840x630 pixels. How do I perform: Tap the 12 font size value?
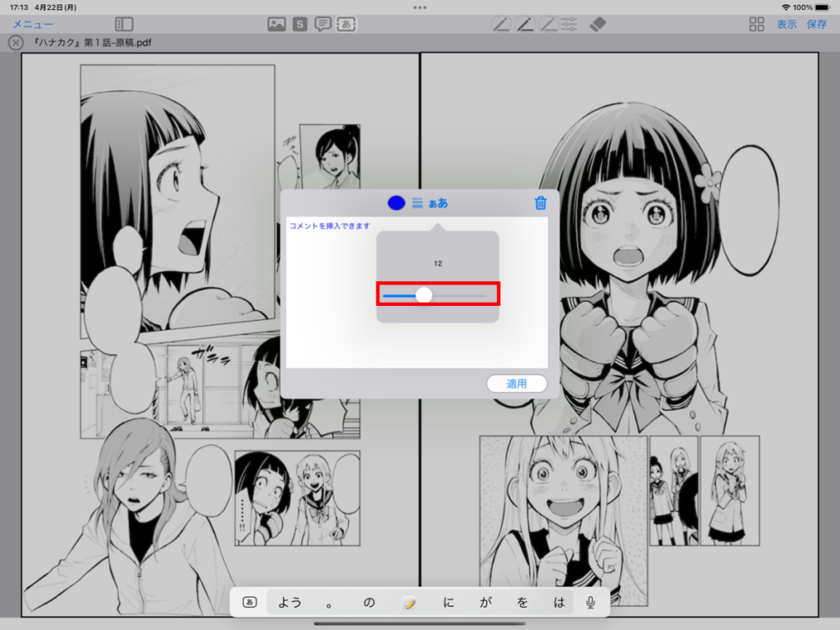click(x=438, y=263)
